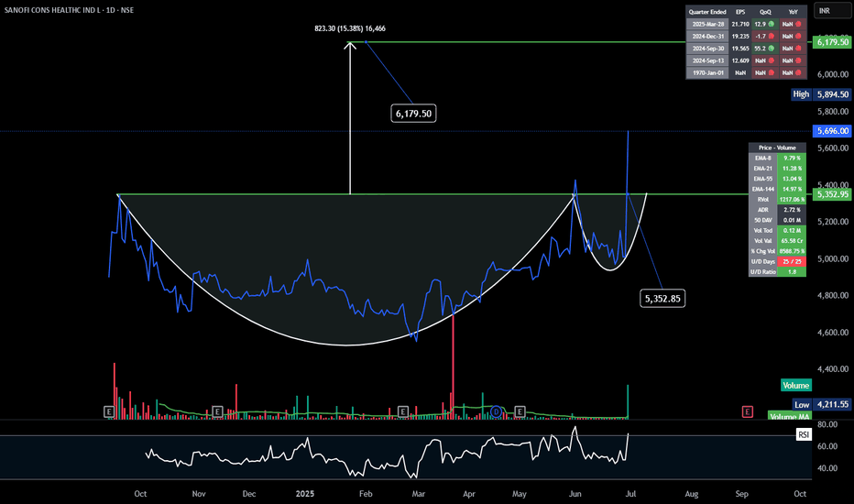Screen dimensions: 854x504
Task: Click the 2024-Sep-13 quarter cell
Action: [707, 60]
